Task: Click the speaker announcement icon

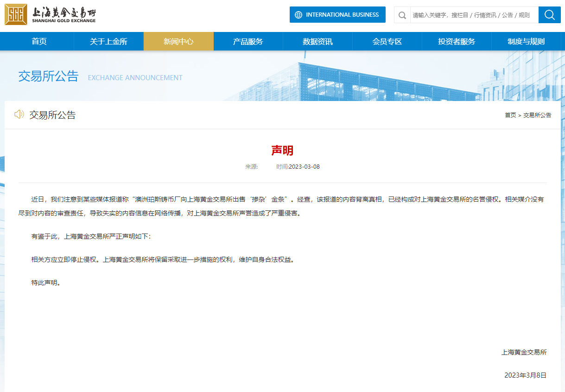Action: coord(19,114)
